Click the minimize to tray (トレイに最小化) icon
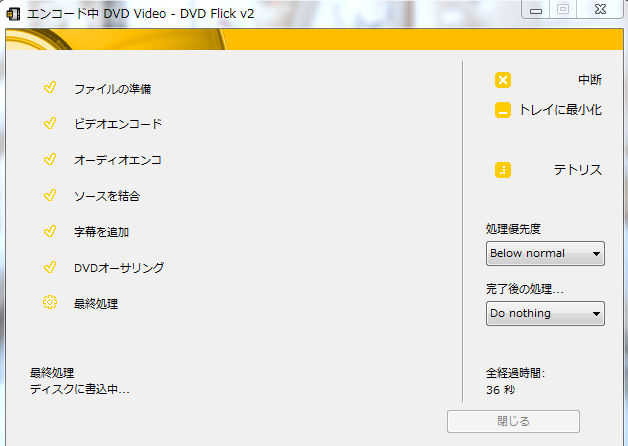 503,110
